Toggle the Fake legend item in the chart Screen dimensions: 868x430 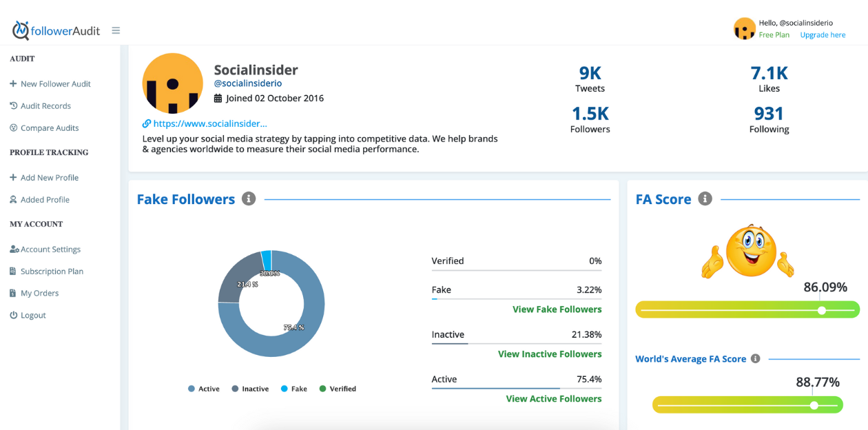click(293, 389)
